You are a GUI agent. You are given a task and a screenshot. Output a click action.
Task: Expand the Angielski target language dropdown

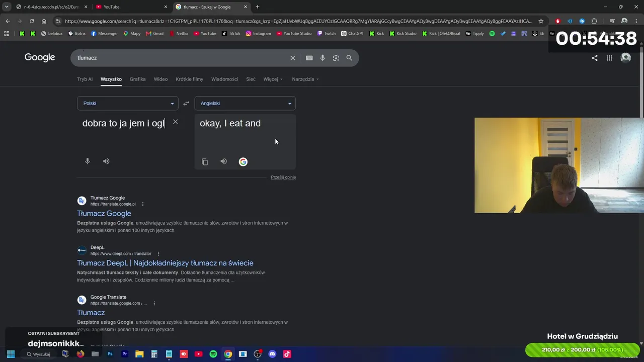click(x=245, y=103)
